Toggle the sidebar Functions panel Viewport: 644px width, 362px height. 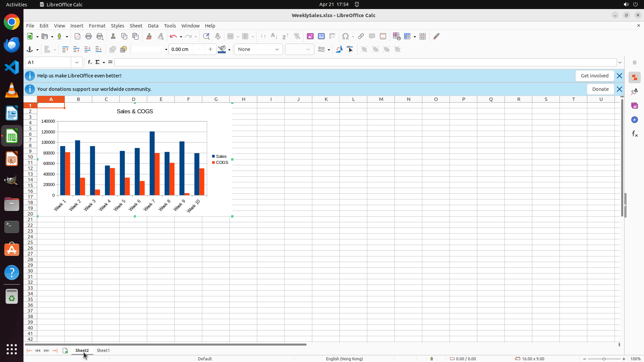point(634,134)
